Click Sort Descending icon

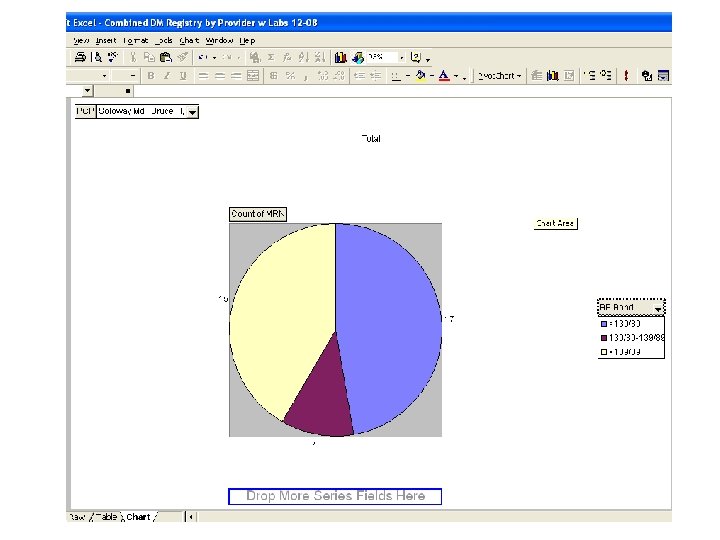click(320, 57)
